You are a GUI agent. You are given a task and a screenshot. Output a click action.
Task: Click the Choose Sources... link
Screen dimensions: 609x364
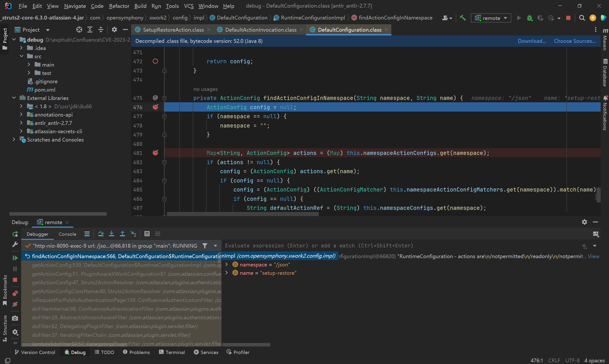[x=575, y=41]
